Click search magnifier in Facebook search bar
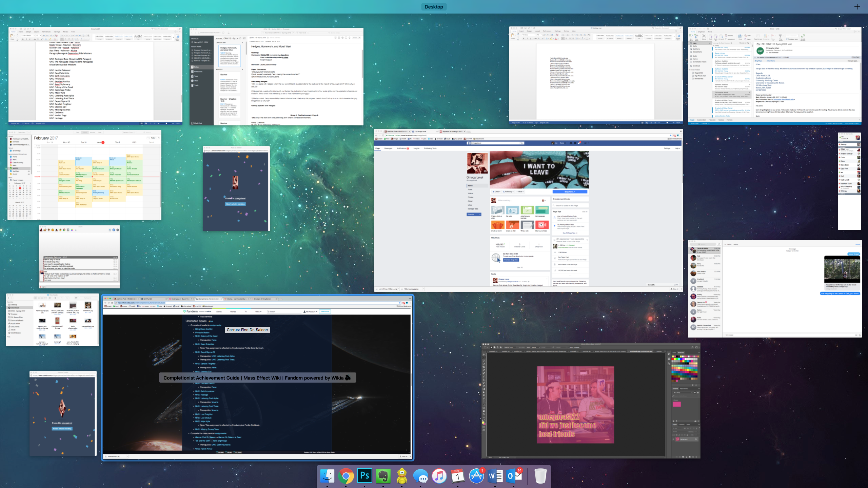The image size is (868, 488). click(521, 143)
